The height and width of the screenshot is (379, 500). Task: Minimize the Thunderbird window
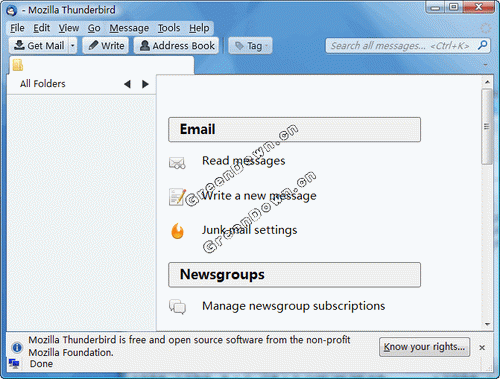435,7
